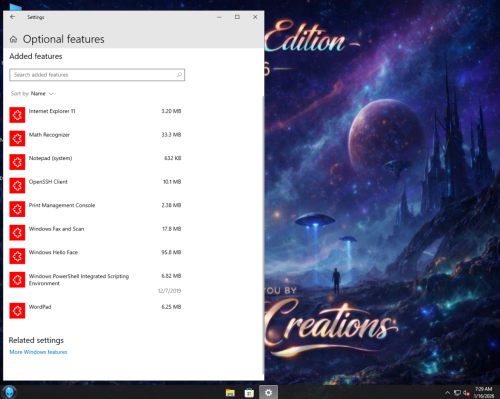Go back using the Settings back arrow
Image resolution: width=500 pixels, height=399 pixels.
point(13,17)
